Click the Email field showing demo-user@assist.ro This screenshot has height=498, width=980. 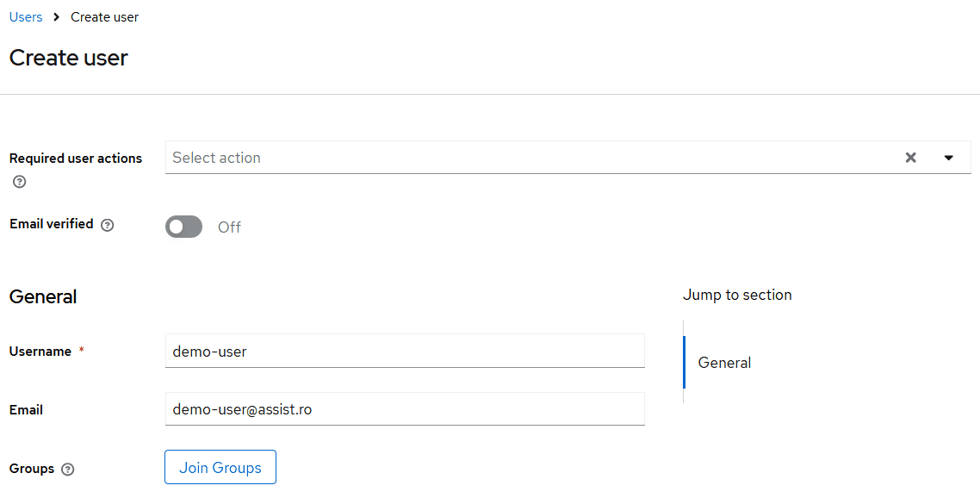coord(405,409)
